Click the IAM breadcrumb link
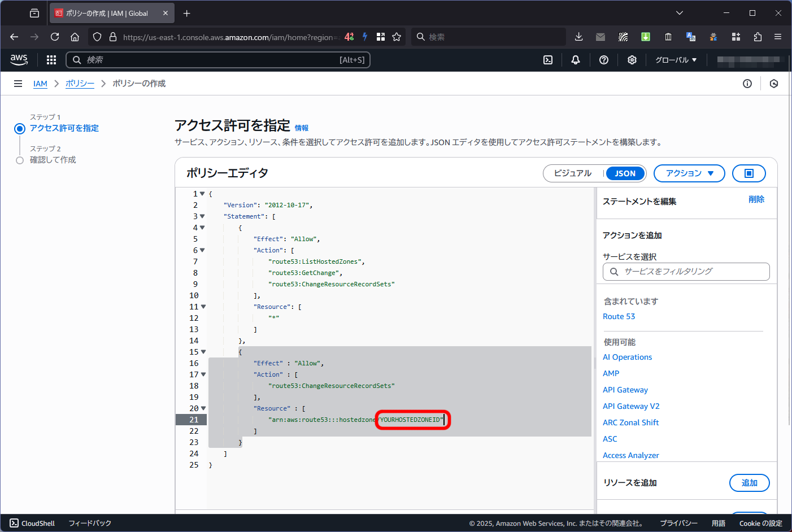 coord(40,84)
